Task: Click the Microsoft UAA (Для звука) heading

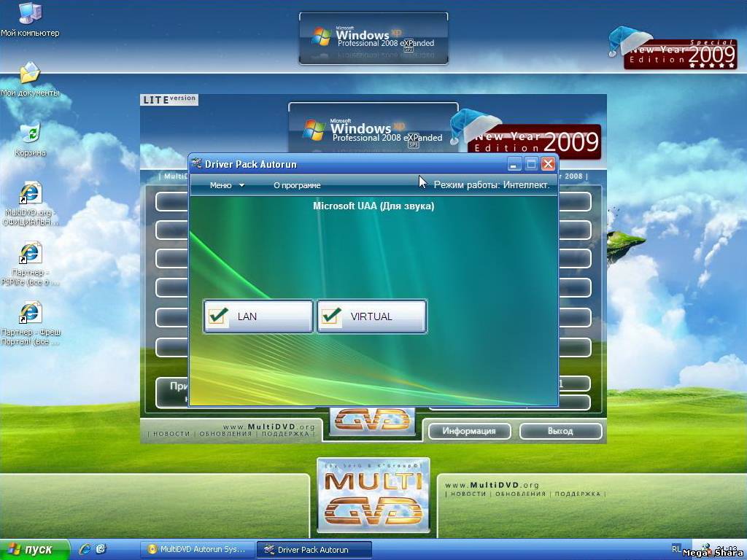Action: (x=373, y=206)
